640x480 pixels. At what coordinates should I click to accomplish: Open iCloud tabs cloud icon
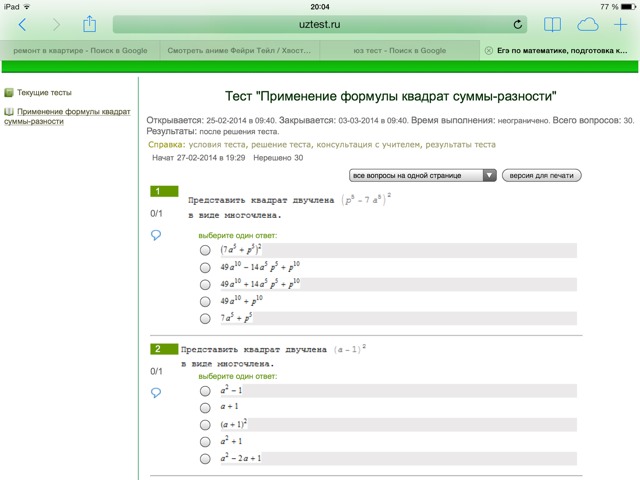588,24
